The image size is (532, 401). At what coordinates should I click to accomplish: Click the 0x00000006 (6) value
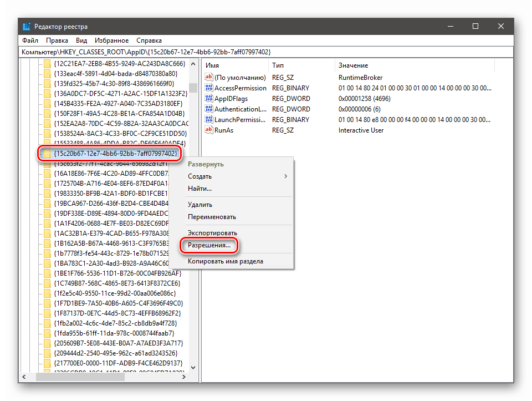coord(359,109)
